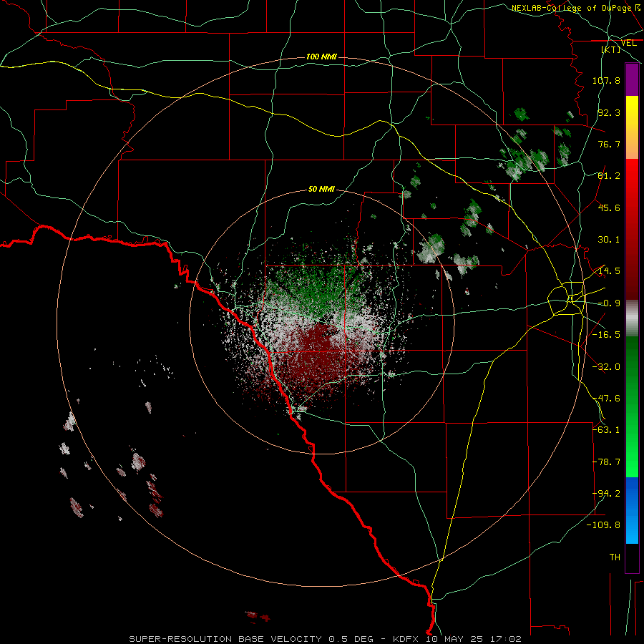Click the -47.6 legend value
Viewport: 644px width, 644px height.
(606, 399)
